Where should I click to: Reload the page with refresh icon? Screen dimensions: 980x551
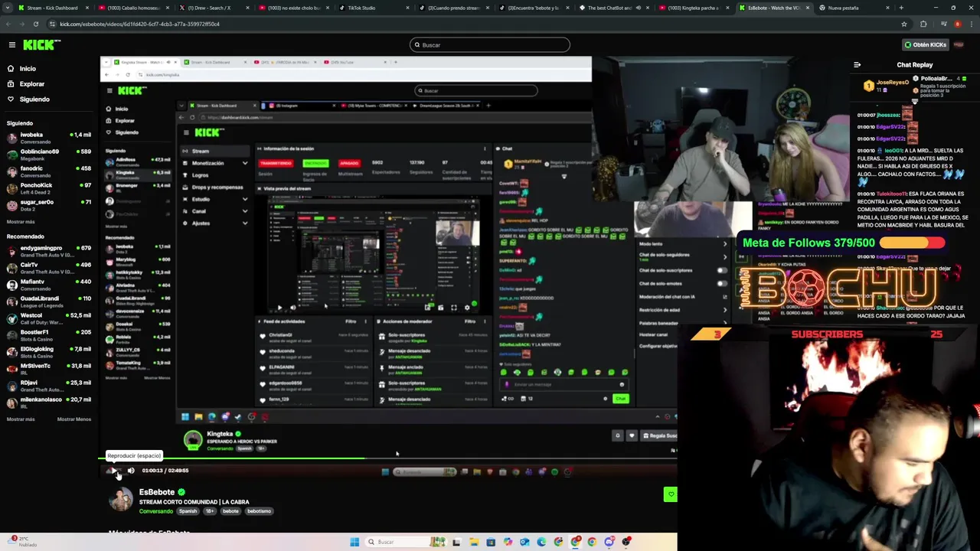[36, 24]
